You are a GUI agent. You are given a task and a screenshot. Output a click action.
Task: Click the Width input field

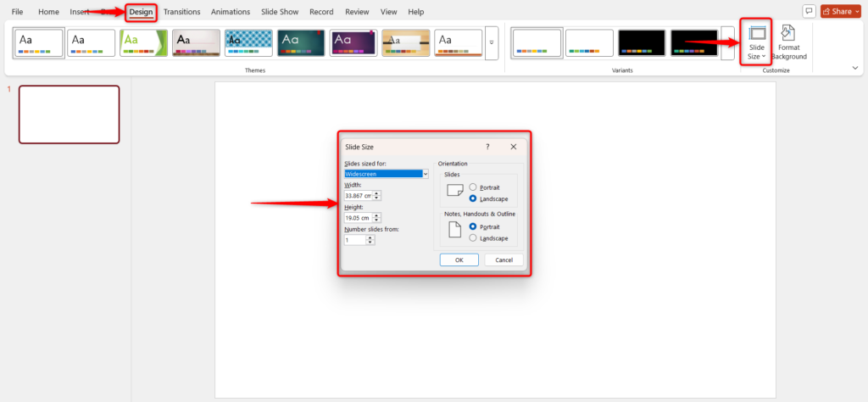(x=359, y=195)
